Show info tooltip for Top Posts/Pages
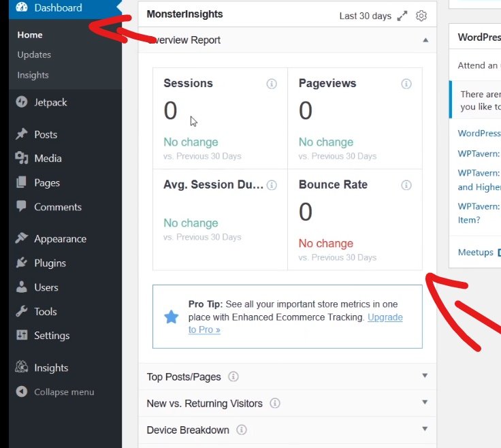This screenshot has width=501, height=448. [x=233, y=377]
